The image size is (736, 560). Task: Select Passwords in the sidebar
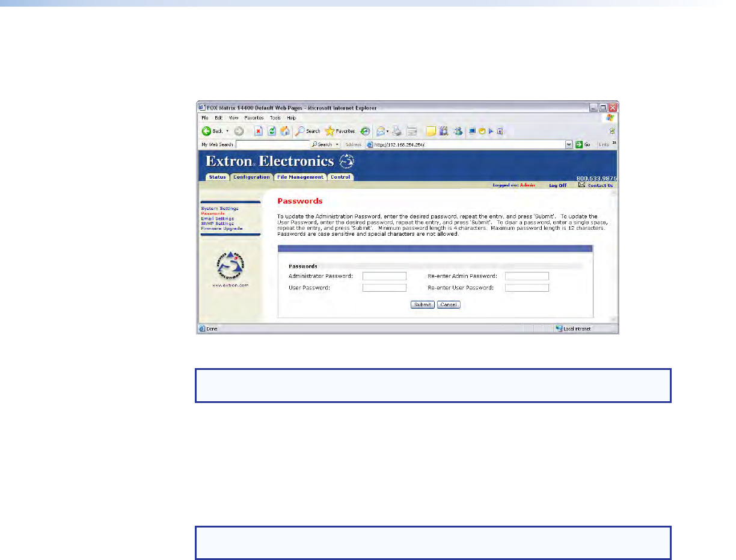[213, 214]
